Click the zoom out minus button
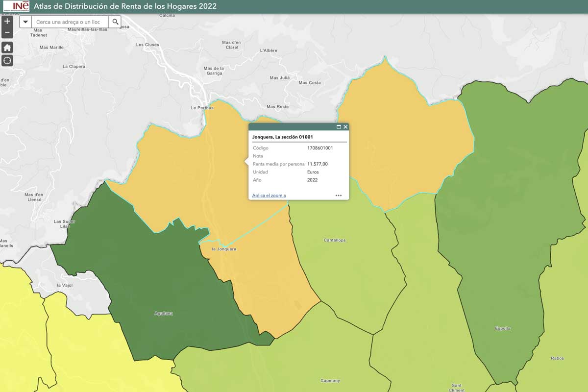Image resolution: width=588 pixels, height=392 pixels. [x=7, y=33]
